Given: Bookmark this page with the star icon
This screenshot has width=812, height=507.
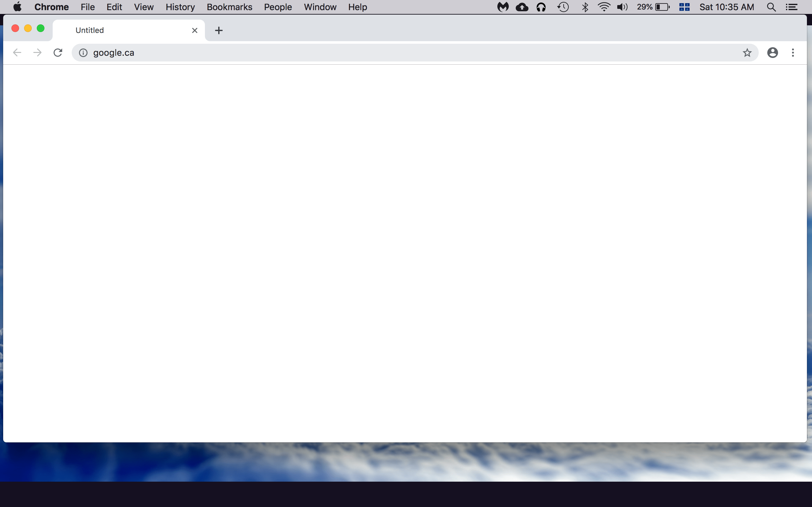Looking at the screenshot, I should coord(747,53).
